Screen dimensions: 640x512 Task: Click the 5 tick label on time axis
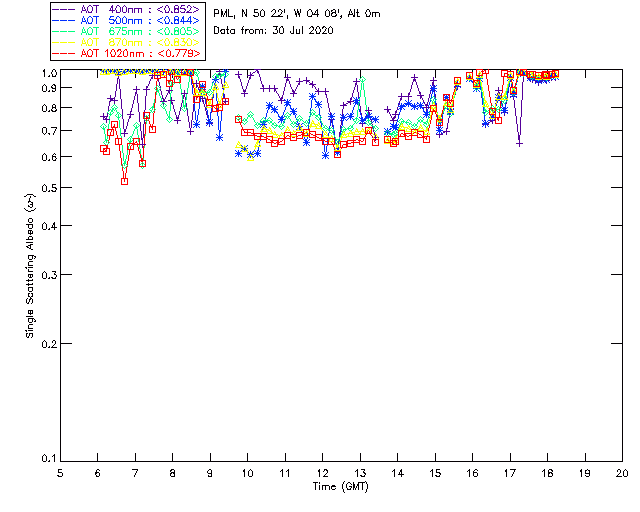(x=60, y=474)
